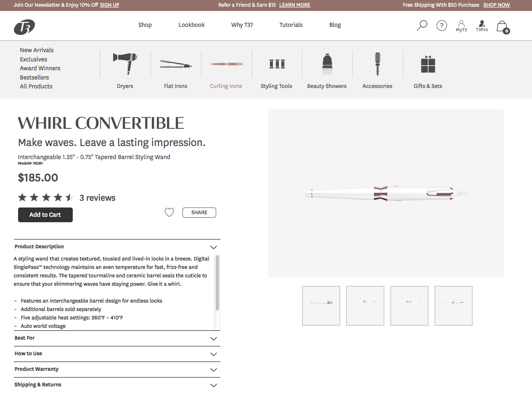Open the help question mark icon

click(442, 26)
